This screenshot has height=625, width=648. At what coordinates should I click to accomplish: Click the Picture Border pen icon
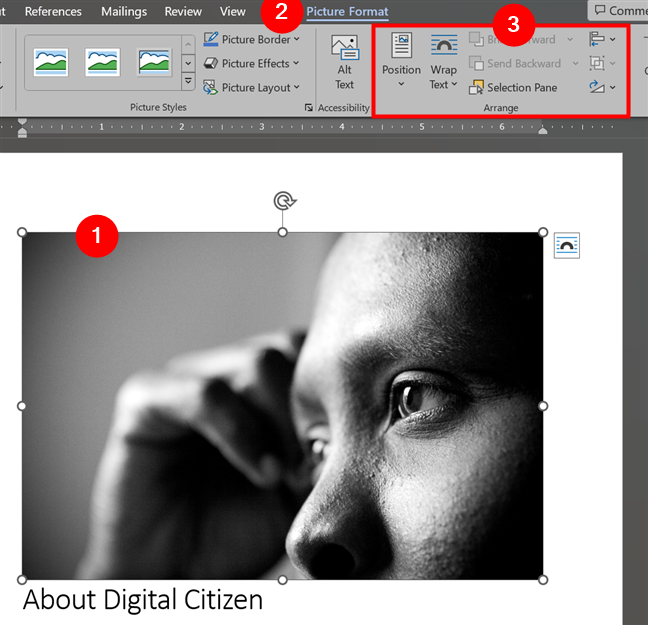[x=211, y=39]
